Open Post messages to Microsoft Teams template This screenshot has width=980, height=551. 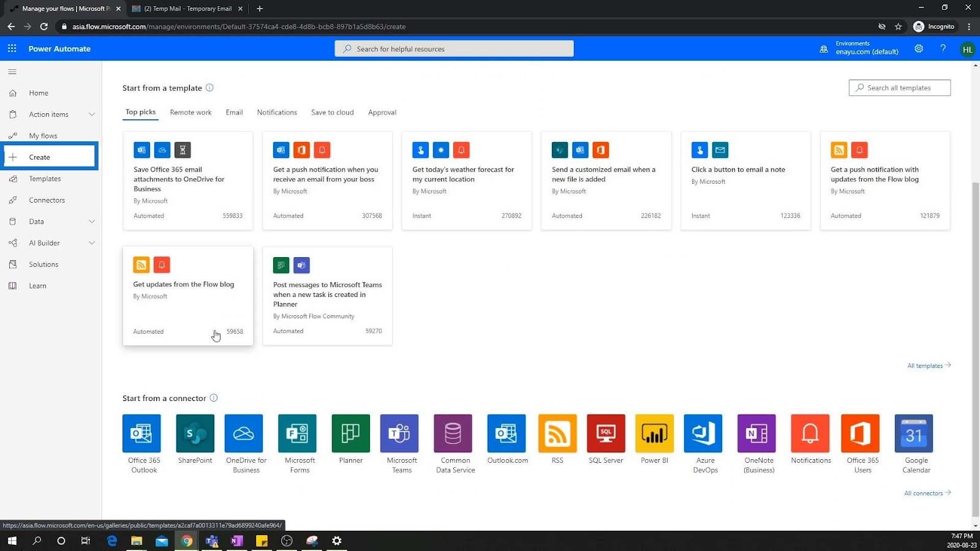click(327, 296)
